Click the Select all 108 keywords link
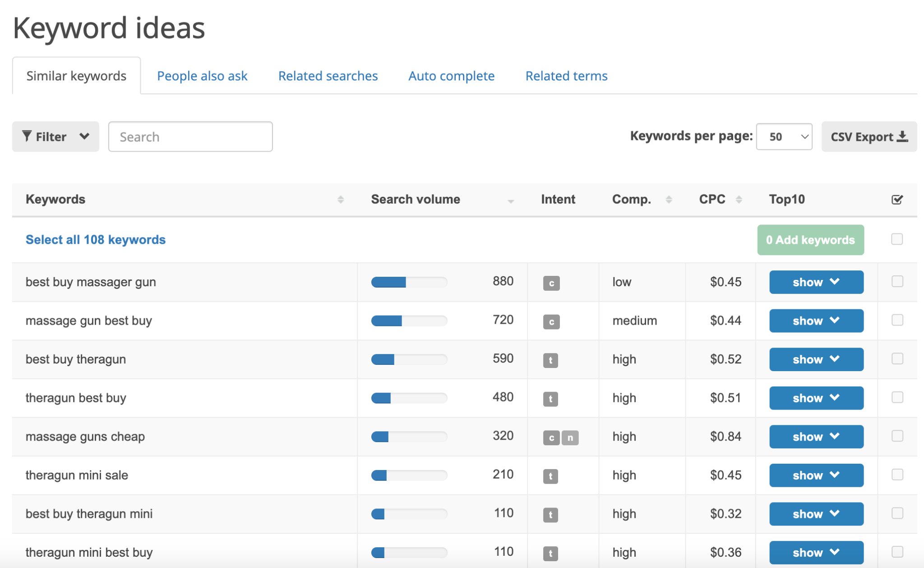Image resolution: width=924 pixels, height=568 pixels. tap(95, 239)
